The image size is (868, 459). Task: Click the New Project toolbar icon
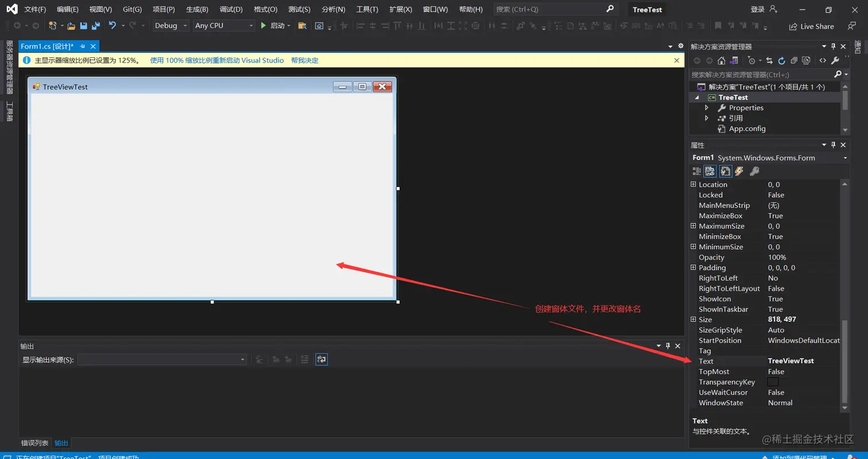pyautogui.click(x=53, y=26)
